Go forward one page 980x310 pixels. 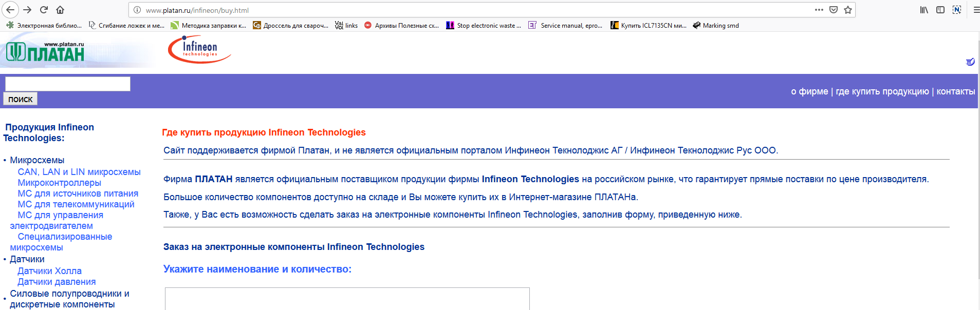click(x=27, y=10)
